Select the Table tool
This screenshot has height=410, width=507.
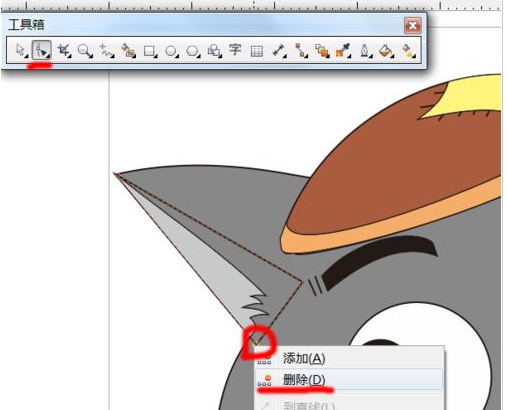(257, 51)
